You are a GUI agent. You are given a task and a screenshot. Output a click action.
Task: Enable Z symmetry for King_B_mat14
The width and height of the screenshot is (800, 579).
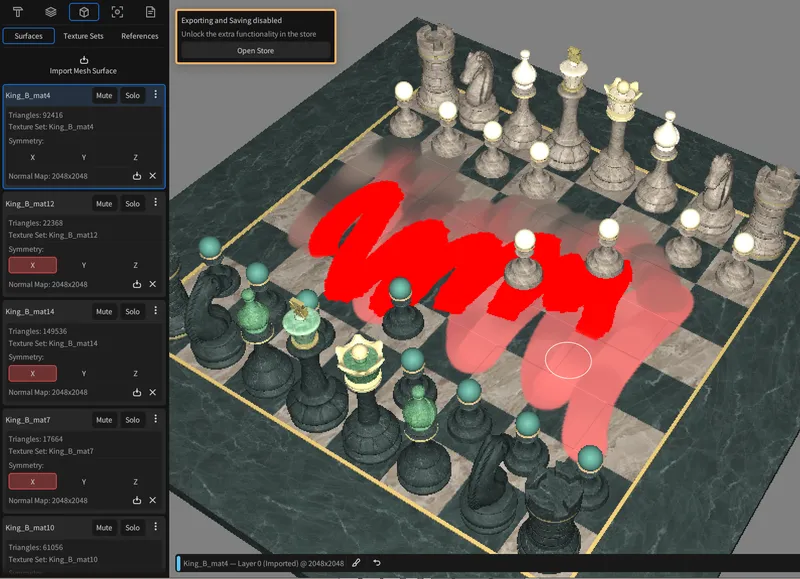136,373
